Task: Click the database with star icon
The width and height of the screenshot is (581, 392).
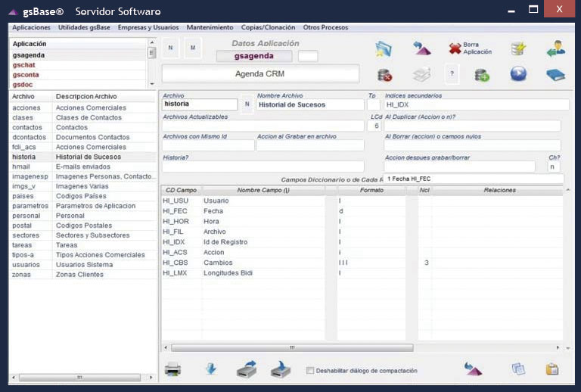Action: (518, 48)
